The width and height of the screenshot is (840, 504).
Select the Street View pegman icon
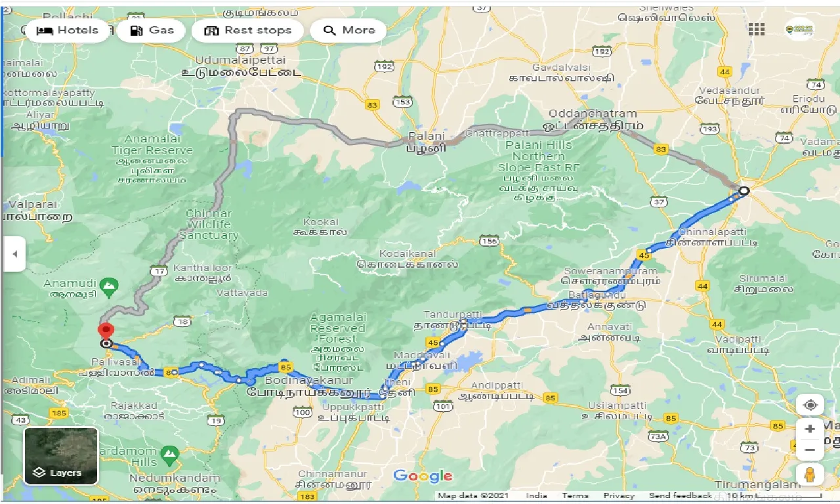pos(810,474)
